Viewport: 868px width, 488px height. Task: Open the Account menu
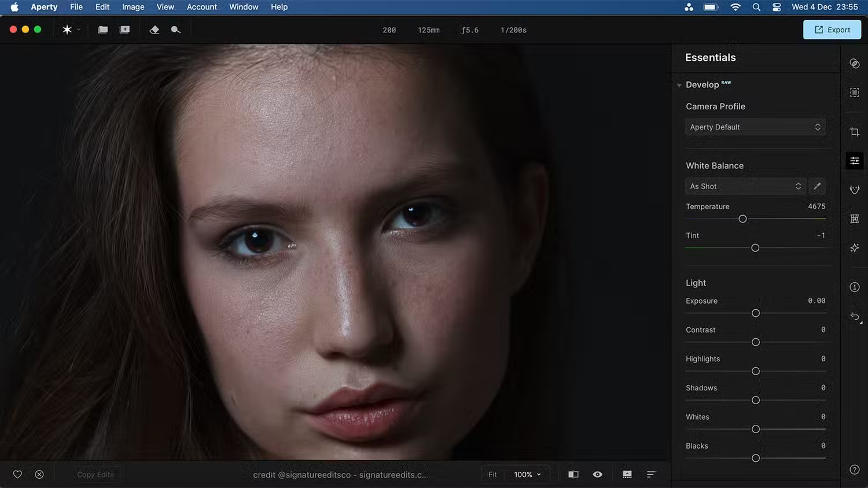[201, 7]
